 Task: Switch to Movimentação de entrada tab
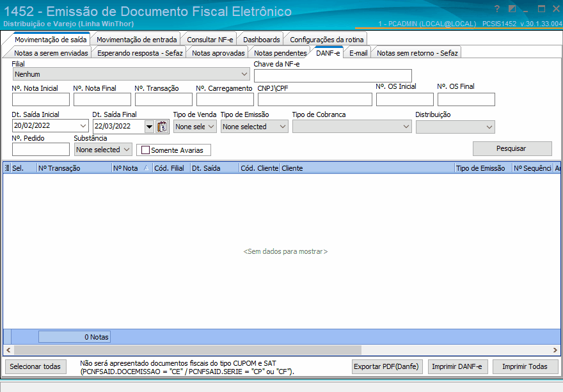pos(136,40)
